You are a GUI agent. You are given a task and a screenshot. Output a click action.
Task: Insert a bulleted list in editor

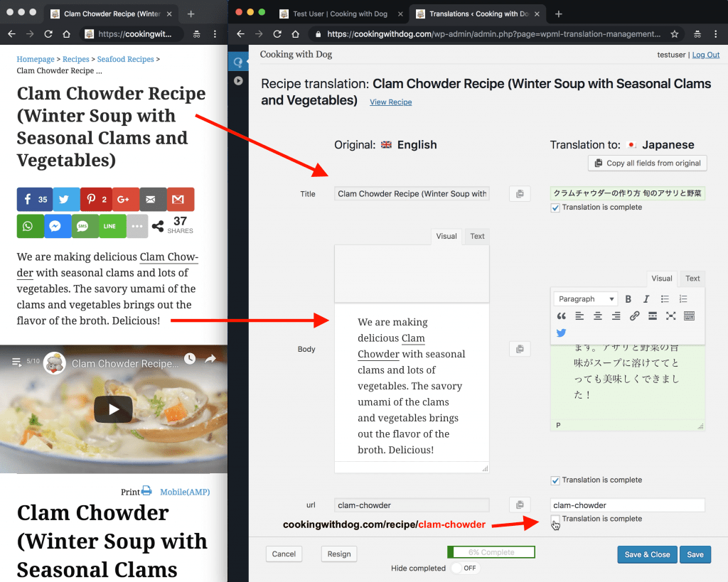coord(665,299)
